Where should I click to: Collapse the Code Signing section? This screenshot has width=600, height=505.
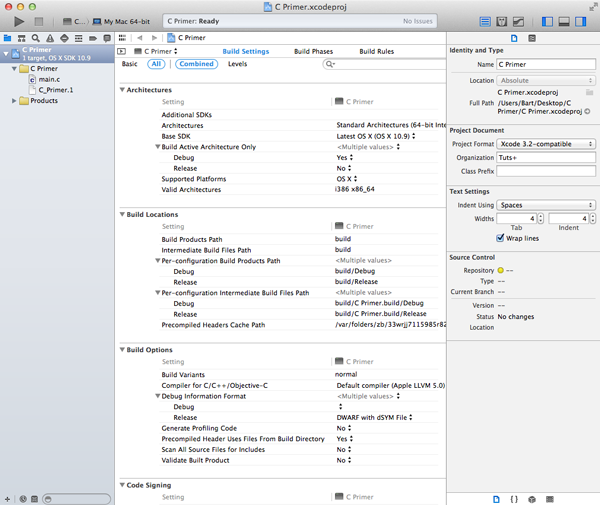click(122, 485)
